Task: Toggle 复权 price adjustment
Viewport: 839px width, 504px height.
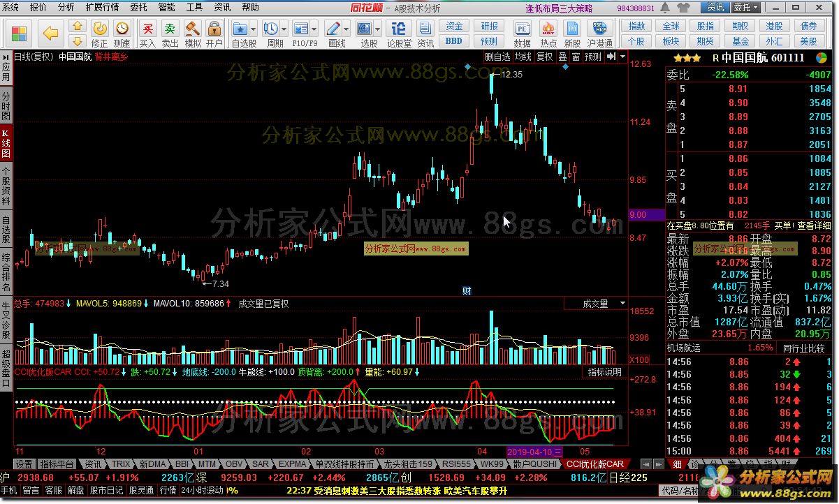Action: point(544,57)
